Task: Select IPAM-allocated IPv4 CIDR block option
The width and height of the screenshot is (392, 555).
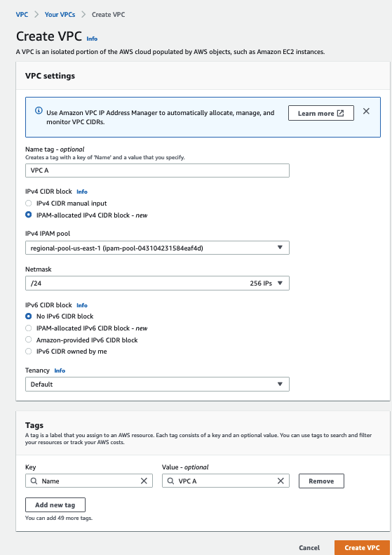Action: 29,215
